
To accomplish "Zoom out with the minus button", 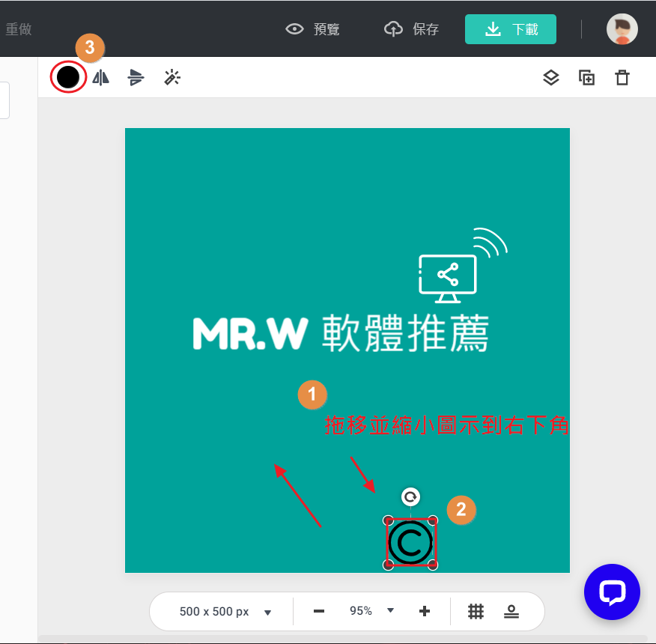I will pos(319,611).
